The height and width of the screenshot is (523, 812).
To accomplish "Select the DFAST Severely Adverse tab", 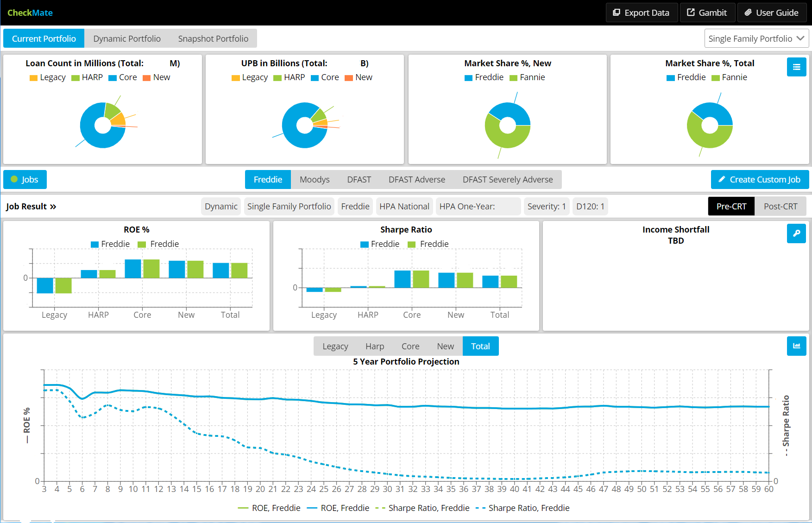I will point(507,180).
